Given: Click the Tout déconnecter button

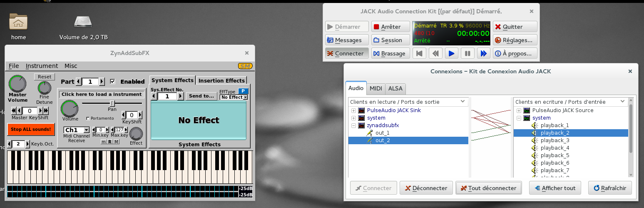Looking at the screenshot, I should coord(489,188).
